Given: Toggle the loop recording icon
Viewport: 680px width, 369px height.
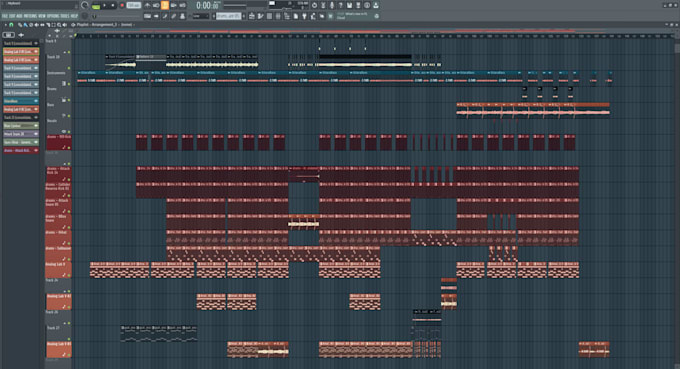Looking at the screenshot, I should click(182, 5).
